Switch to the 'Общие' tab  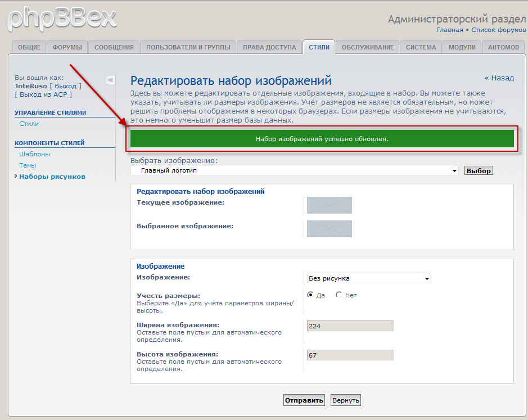tap(29, 47)
